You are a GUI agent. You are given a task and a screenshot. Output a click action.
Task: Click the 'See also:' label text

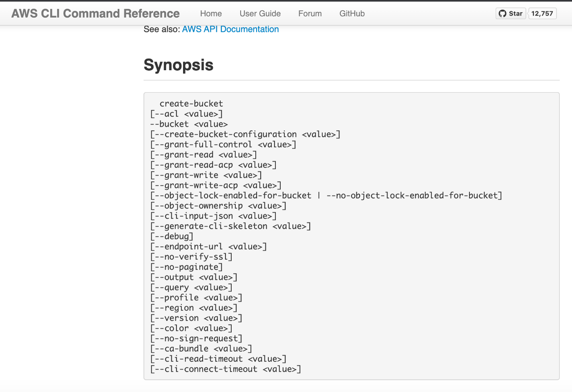click(x=162, y=29)
